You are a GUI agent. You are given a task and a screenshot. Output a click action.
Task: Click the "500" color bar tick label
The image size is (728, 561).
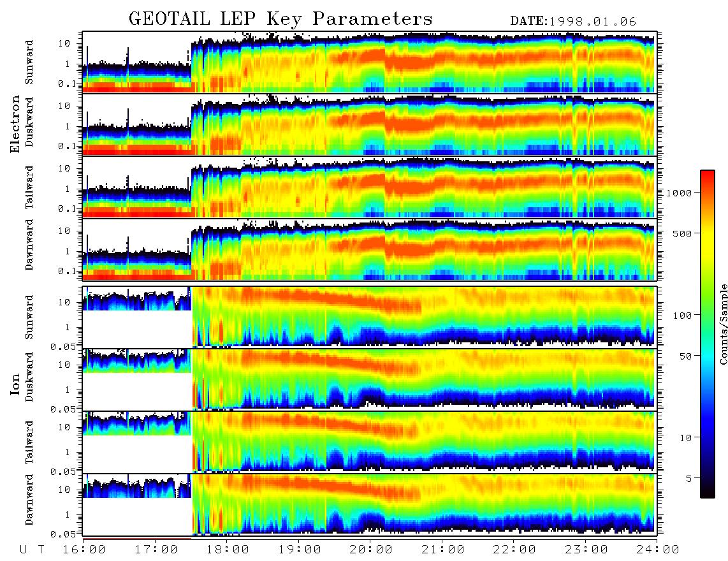click(682, 233)
